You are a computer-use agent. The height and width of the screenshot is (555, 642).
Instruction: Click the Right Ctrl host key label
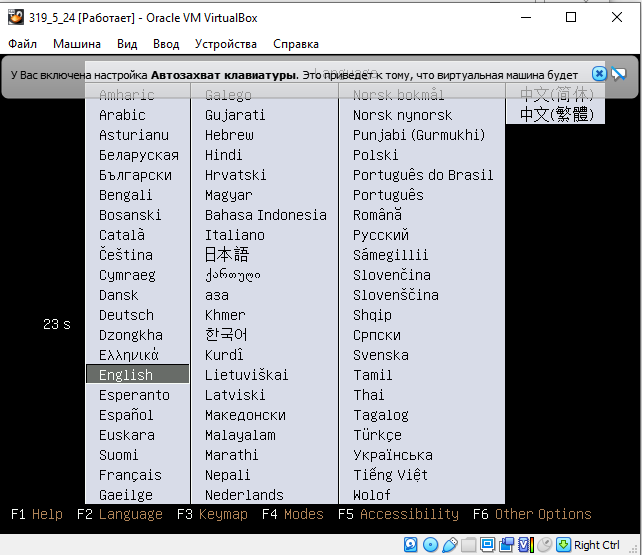coord(597,545)
